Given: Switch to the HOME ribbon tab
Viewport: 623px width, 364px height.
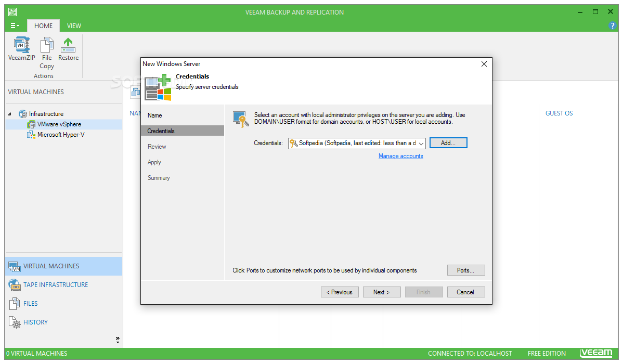Looking at the screenshot, I should [x=43, y=26].
